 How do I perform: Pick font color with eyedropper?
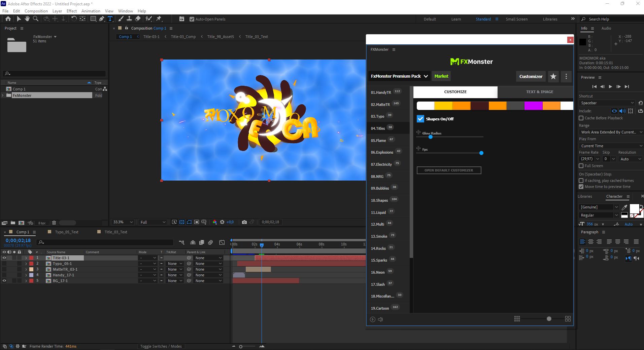tap(624, 207)
